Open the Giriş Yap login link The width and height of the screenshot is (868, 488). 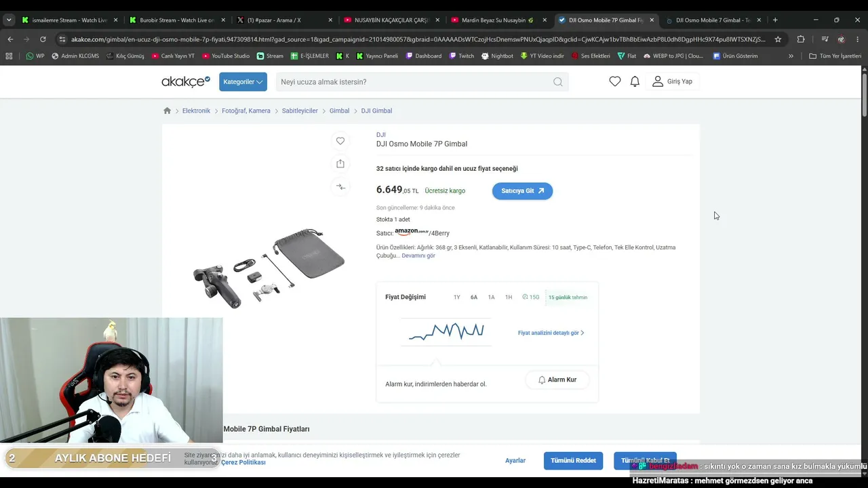(x=673, y=81)
